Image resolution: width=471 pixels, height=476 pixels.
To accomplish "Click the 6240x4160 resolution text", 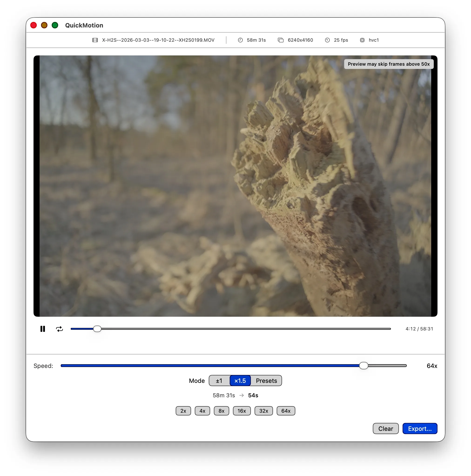I will [300, 40].
